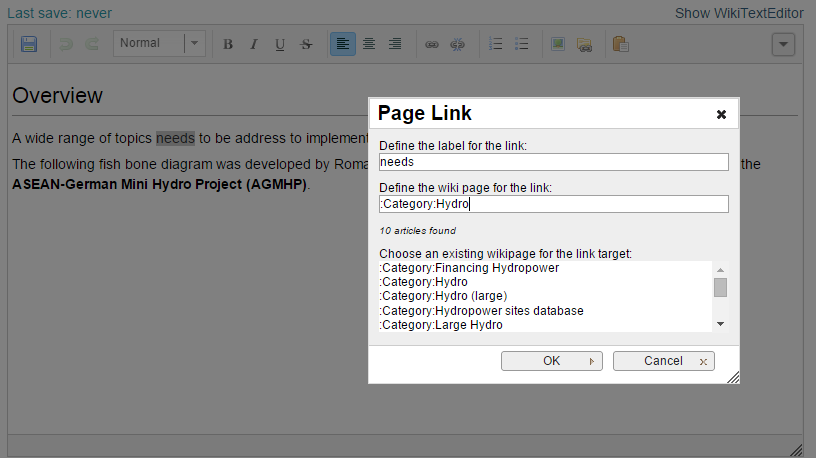
Task: Toggle bold formatting
Action: pos(228,44)
